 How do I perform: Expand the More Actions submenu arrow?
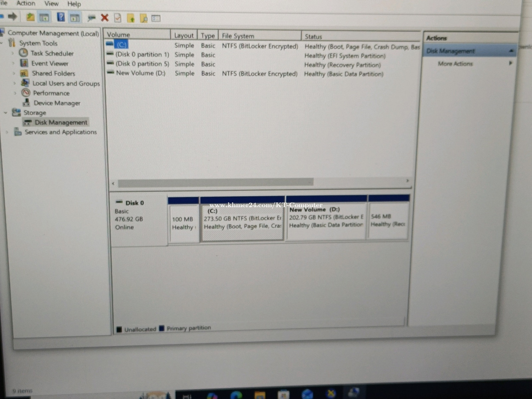pyautogui.click(x=511, y=63)
